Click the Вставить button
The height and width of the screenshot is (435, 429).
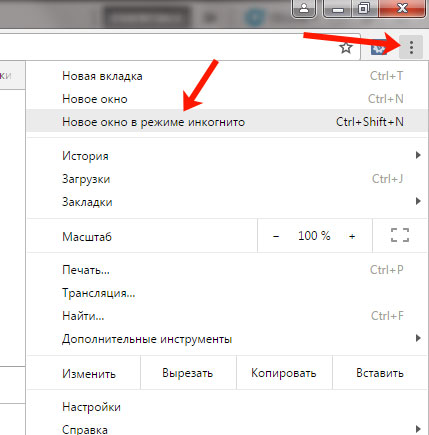(x=380, y=373)
